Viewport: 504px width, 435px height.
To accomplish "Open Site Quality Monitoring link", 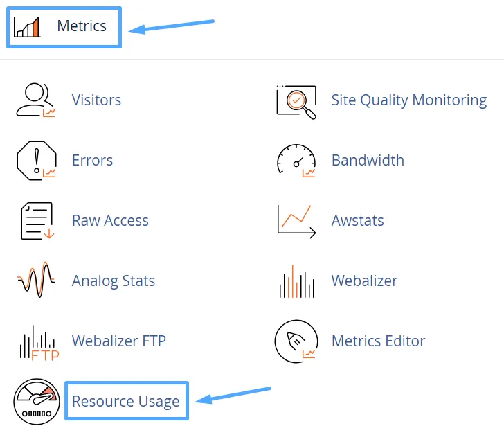I will 409,100.
